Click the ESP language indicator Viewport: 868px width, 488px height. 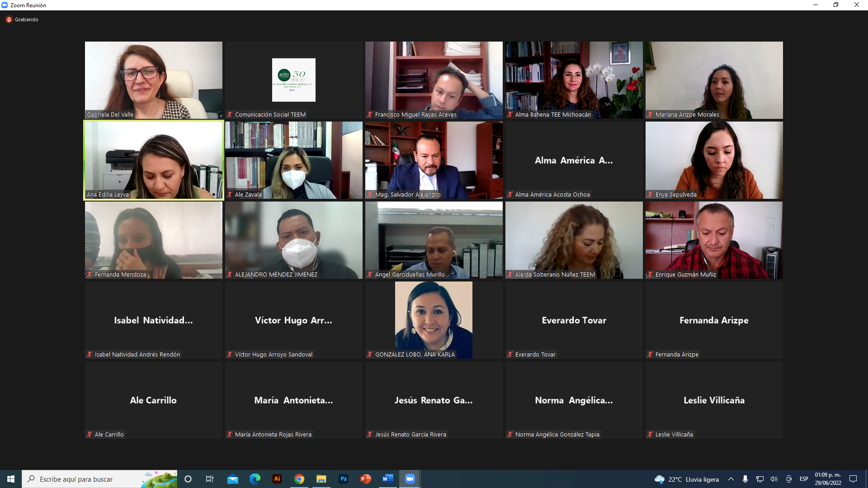(804, 479)
